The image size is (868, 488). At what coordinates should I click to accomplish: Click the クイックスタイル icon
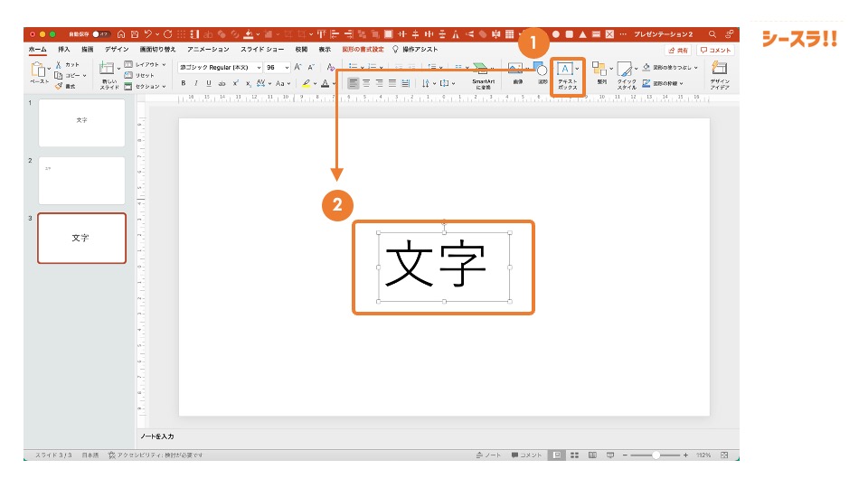coord(625,70)
